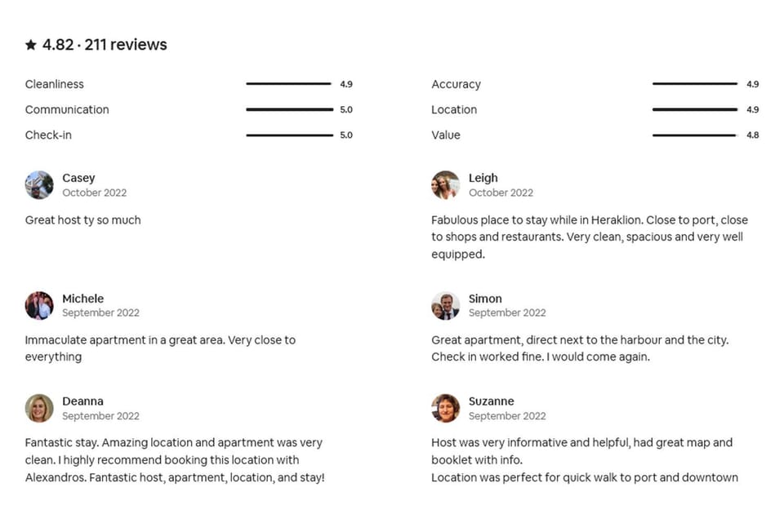Click Michele's avatar image
784x532 pixels.
(x=39, y=305)
